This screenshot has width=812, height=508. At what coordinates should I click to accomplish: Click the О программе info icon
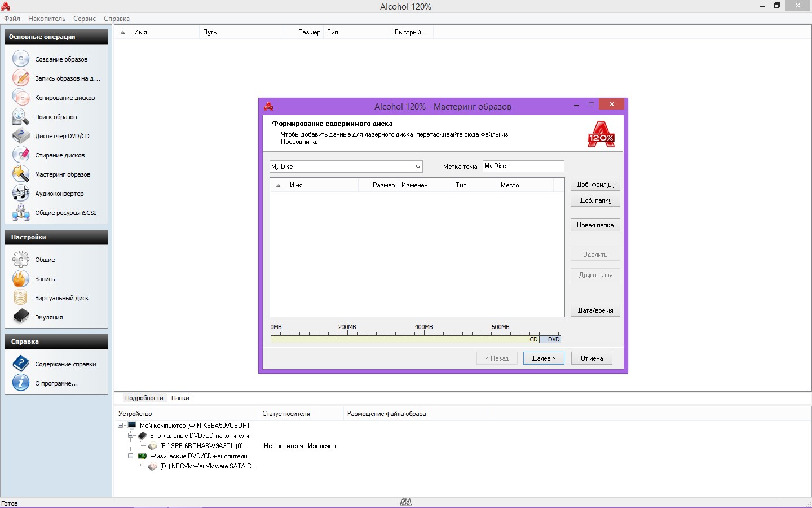(x=21, y=383)
